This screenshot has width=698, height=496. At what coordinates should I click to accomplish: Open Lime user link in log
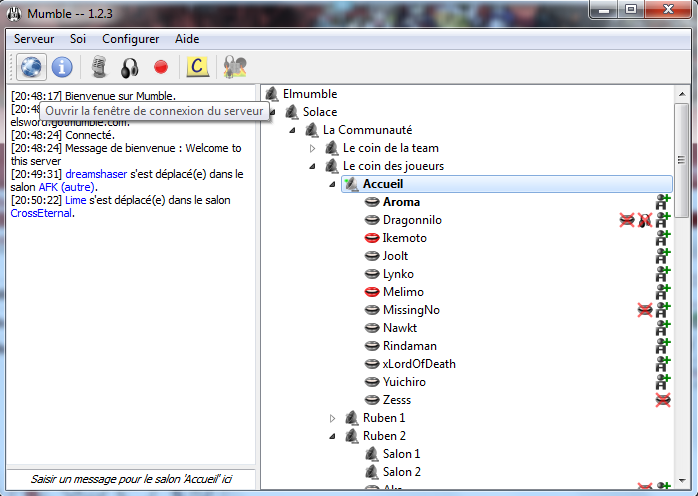(76, 200)
